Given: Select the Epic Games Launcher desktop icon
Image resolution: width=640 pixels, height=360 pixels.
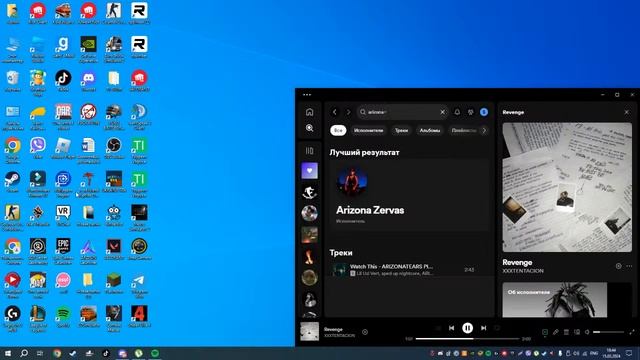Looking at the screenshot, I should 63,251.
